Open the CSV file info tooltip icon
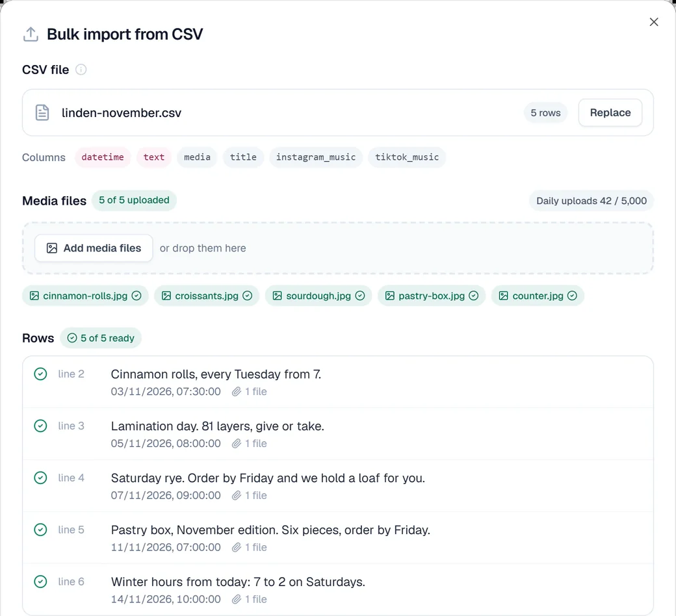 (81, 70)
